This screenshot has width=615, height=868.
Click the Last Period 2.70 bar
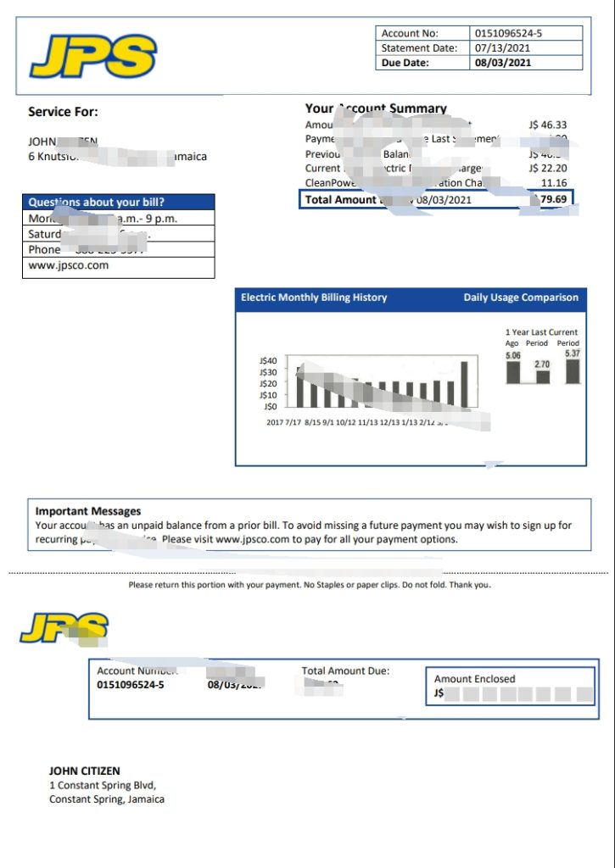542,377
